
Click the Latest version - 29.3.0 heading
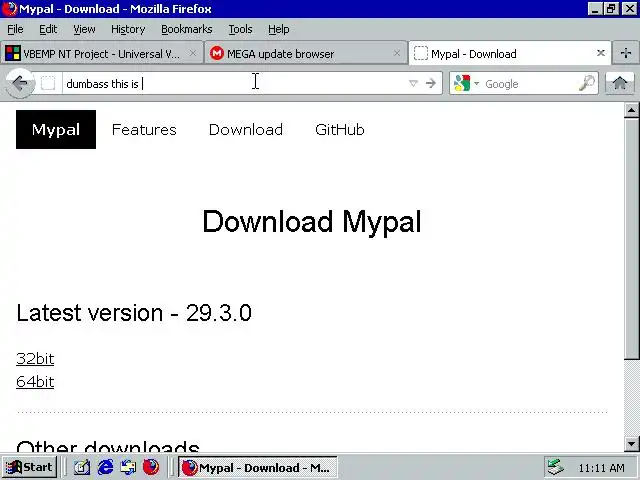coord(134,313)
